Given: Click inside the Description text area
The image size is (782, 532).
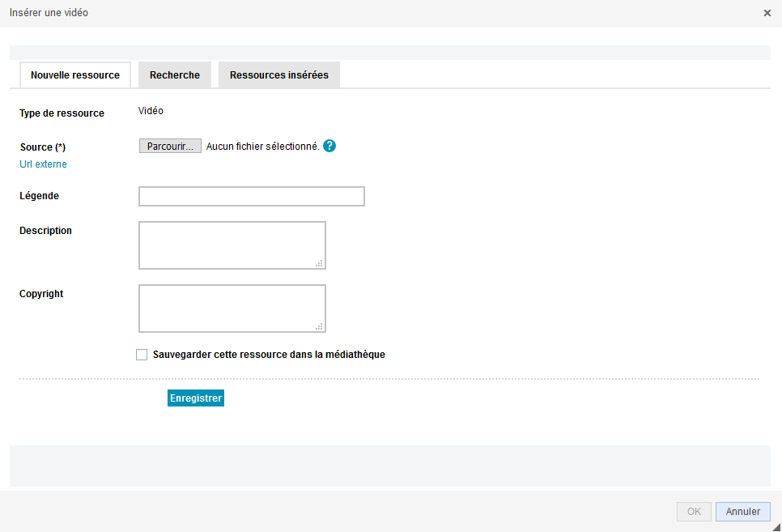Looking at the screenshot, I should [232, 245].
